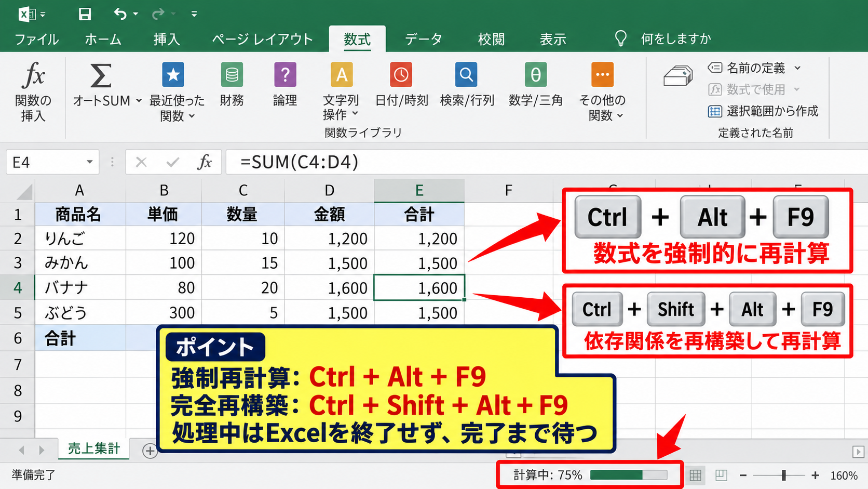Viewport: 868px width, 489px height.
Task: Switch to the ページ レイアウト tab
Action: (x=262, y=39)
